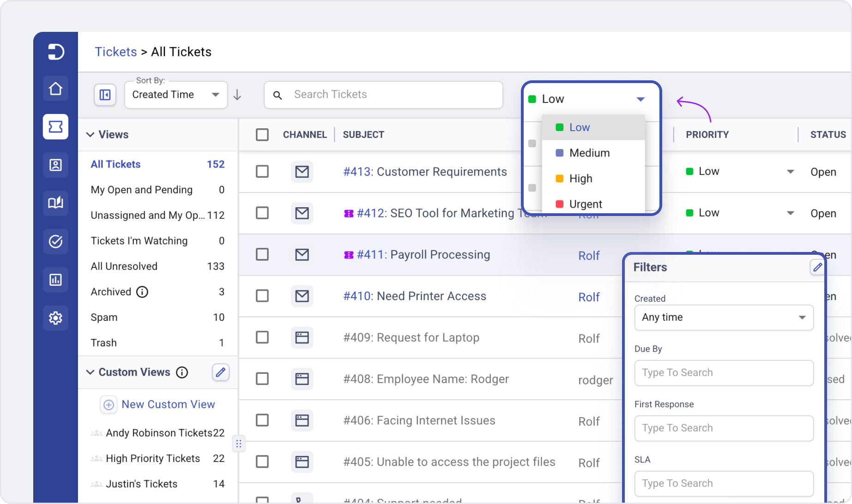The height and width of the screenshot is (504, 852).
Task: Click the New Custom View link
Action: tap(168, 404)
